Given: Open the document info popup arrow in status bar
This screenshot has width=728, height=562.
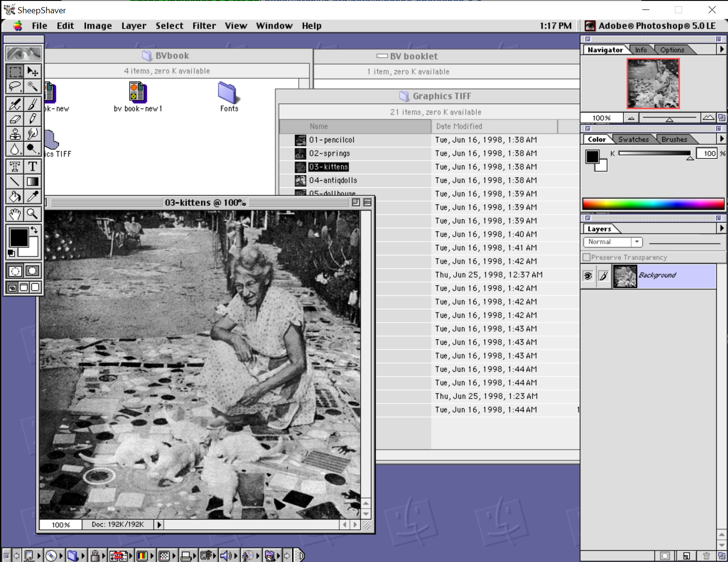Looking at the screenshot, I should point(160,525).
